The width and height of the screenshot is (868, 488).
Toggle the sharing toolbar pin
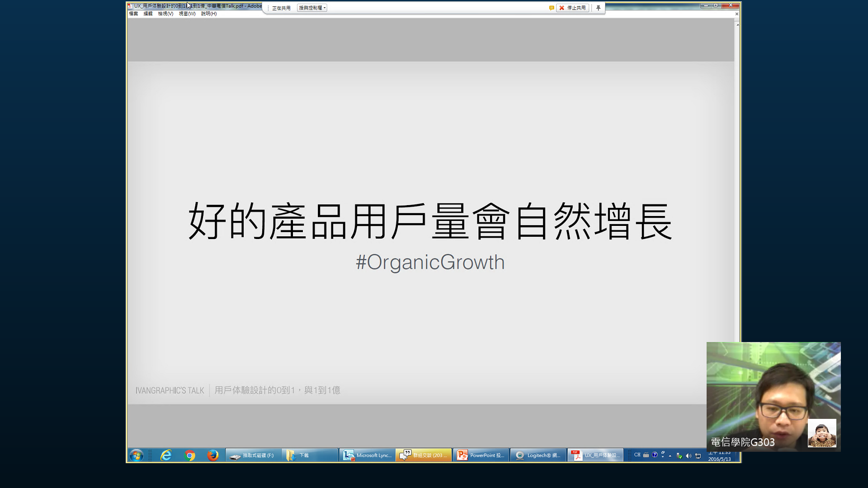[x=598, y=8]
